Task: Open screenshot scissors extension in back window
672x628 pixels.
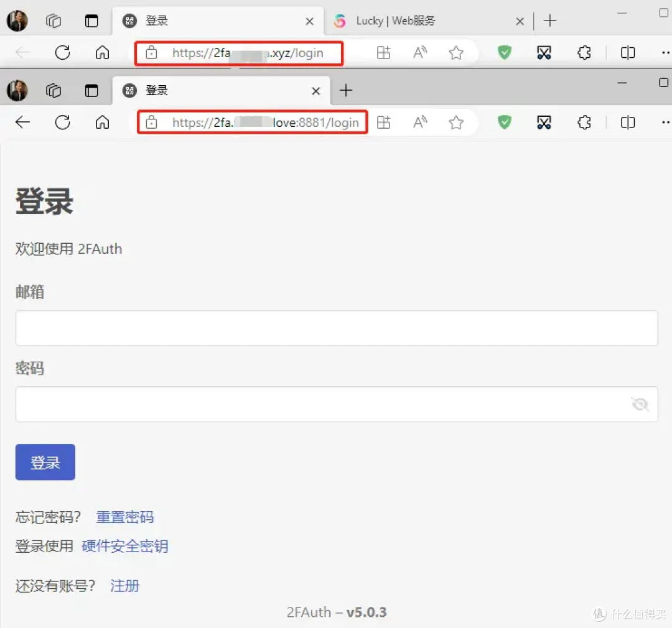Action: (x=544, y=53)
